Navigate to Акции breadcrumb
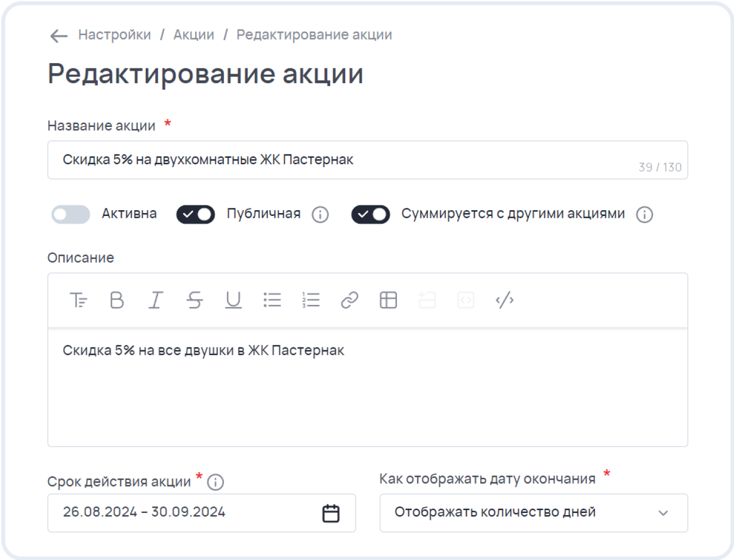 point(194,35)
